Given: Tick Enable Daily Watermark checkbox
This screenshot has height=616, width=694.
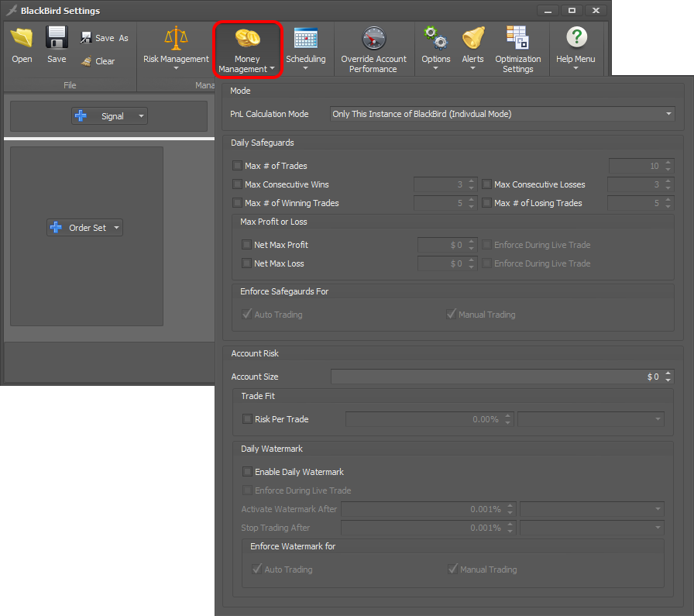Looking at the screenshot, I should point(247,472).
